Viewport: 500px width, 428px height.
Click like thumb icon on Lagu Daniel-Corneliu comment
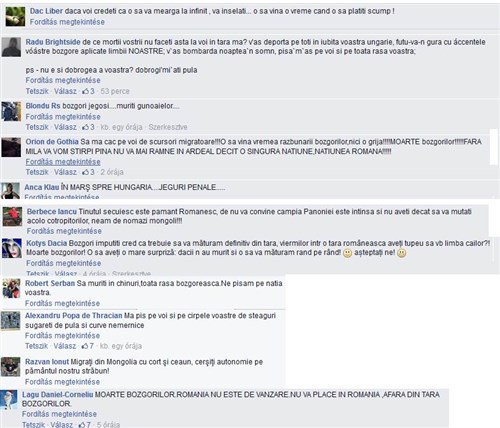(82, 425)
